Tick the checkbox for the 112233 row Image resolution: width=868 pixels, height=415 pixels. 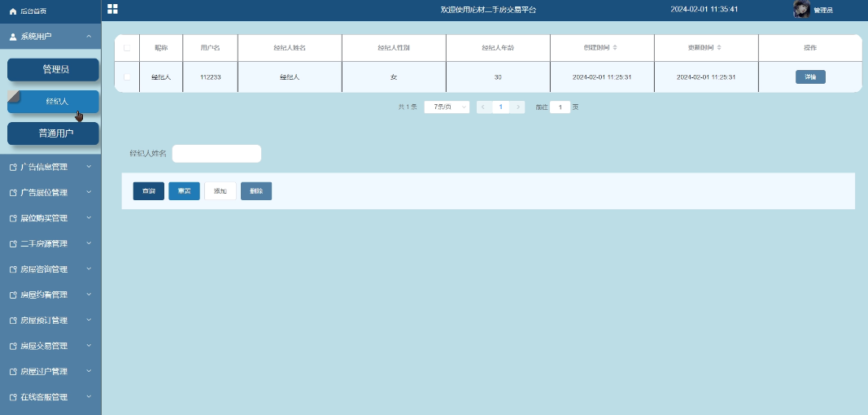click(127, 77)
